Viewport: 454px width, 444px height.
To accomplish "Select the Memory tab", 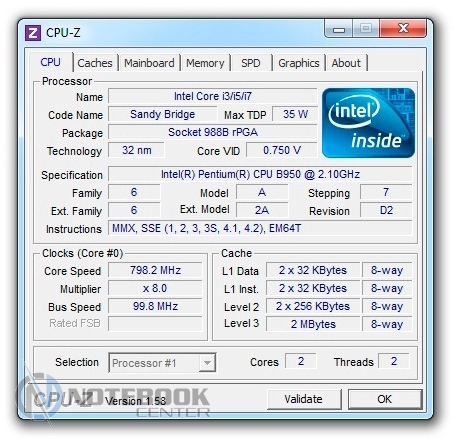I will click(x=205, y=63).
